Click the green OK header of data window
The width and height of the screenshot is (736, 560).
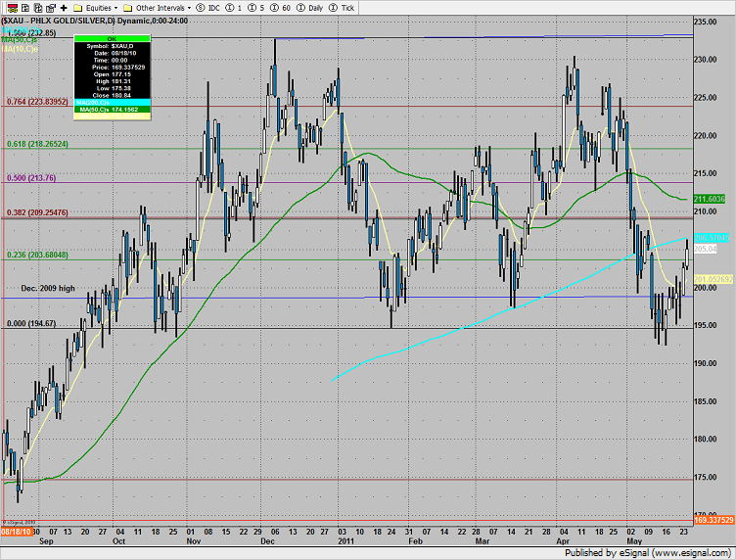113,39
